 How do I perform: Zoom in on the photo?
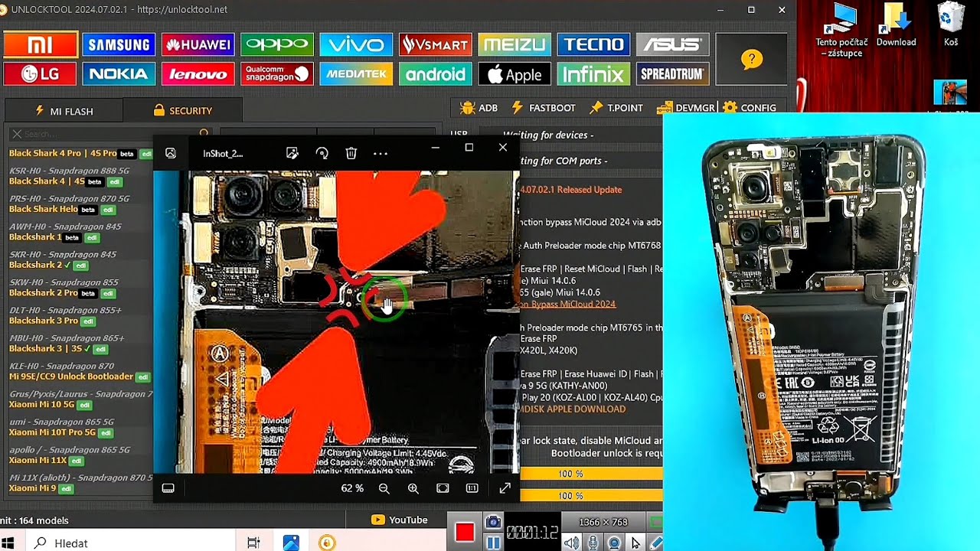(x=413, y=488)
